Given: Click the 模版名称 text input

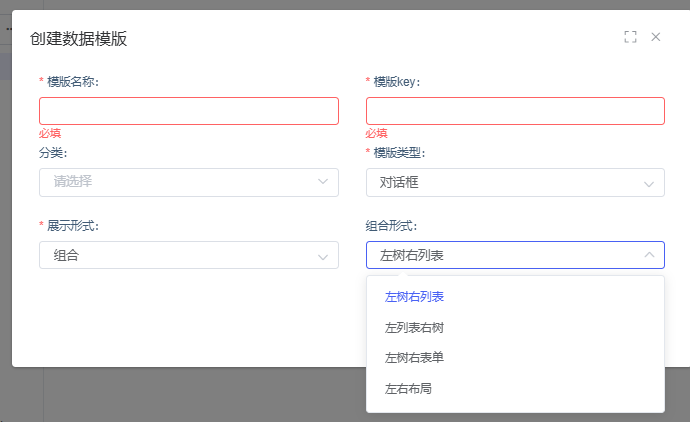Looking at the screenshot, I should tap(189, 110).
